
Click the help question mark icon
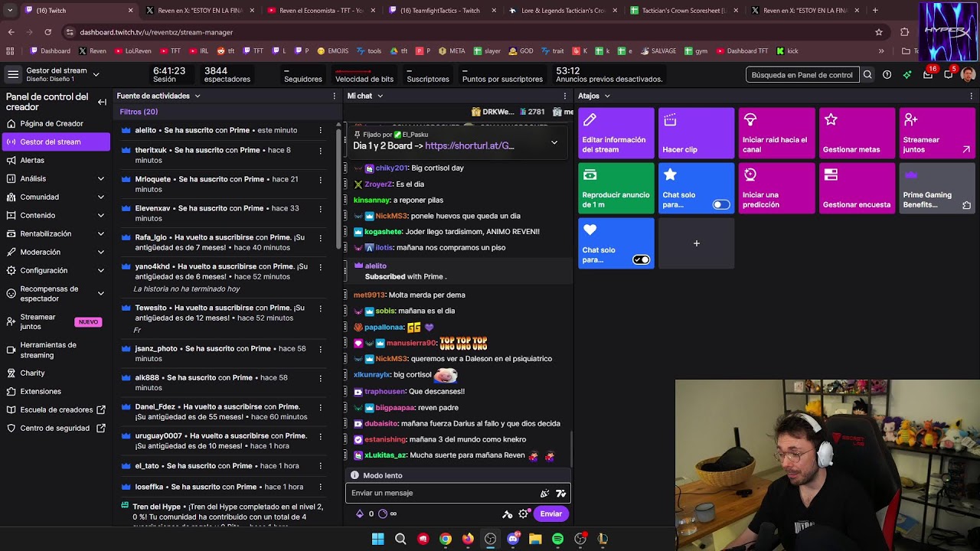click(887, 75)
